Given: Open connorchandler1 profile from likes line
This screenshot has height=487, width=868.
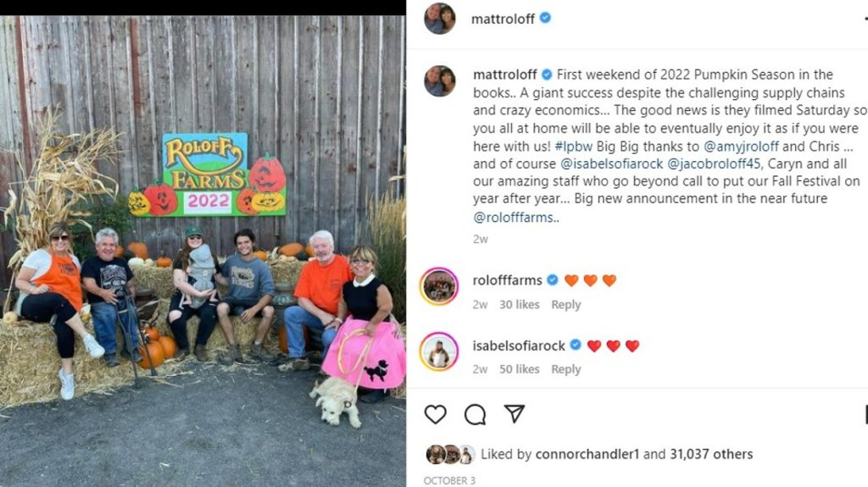Looking at the screenshot, I should (x=587, y=454).
